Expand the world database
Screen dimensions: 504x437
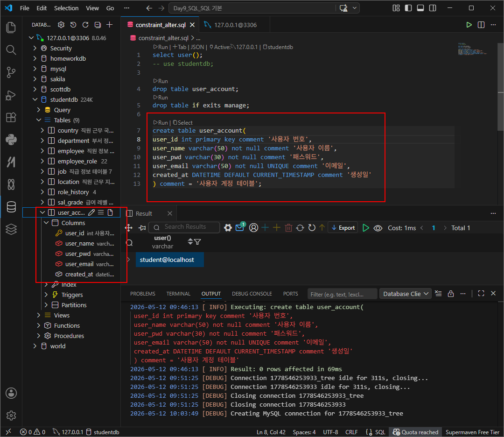35,346
